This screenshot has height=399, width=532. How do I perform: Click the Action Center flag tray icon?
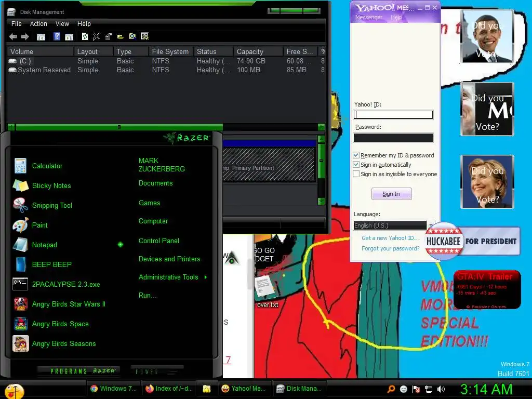coord(416,389)
